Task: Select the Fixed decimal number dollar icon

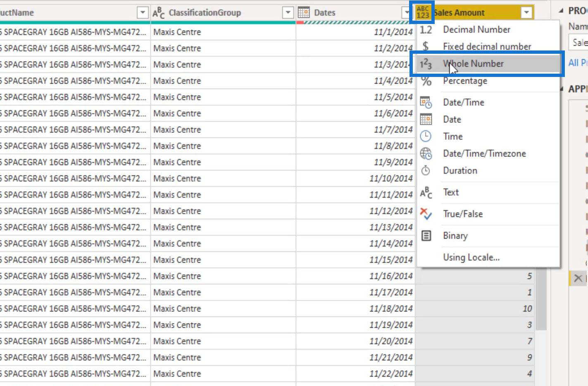Action: click(426, 46)
